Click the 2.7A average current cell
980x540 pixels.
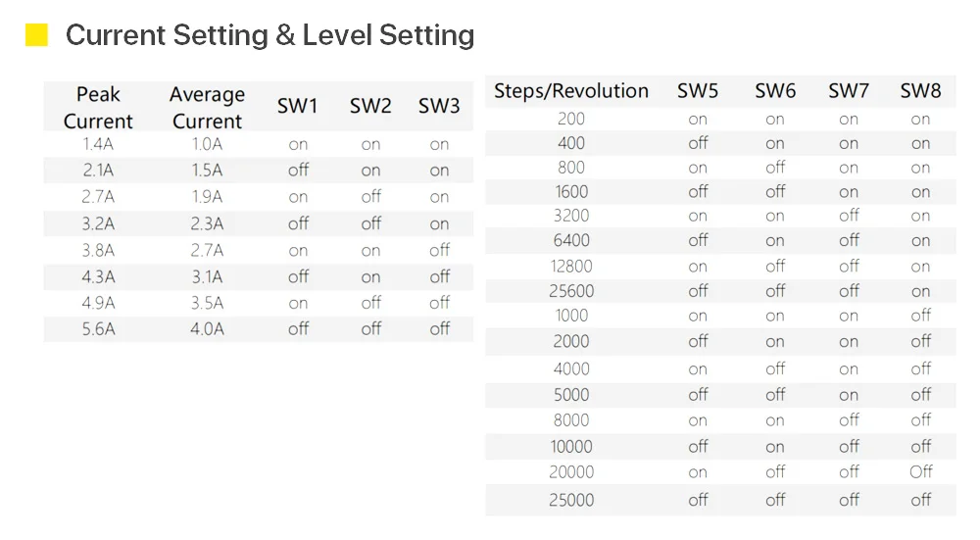click(207, 250)
